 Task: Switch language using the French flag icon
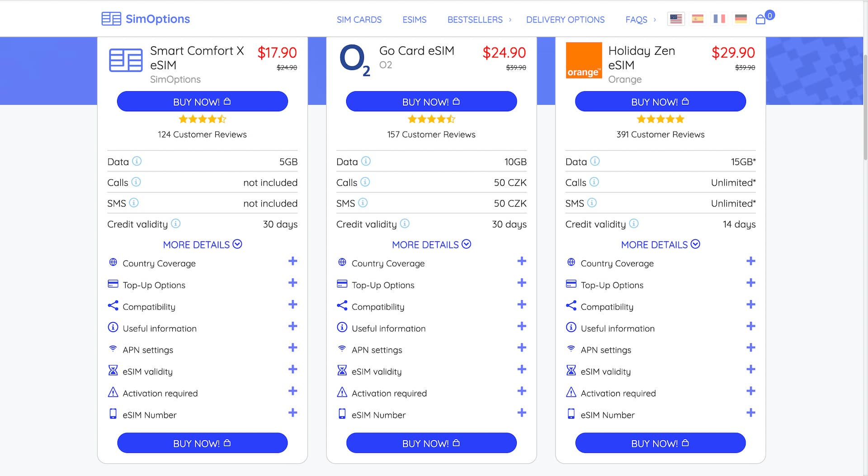tap(719, 19)
